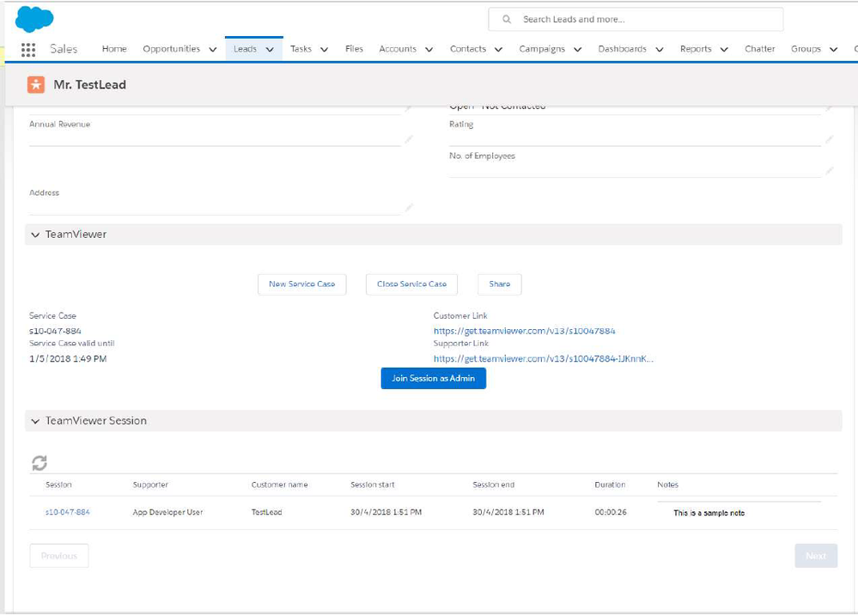Open the Opportunities tab
This screenshot has height=616, width=858.
[171, 49]
